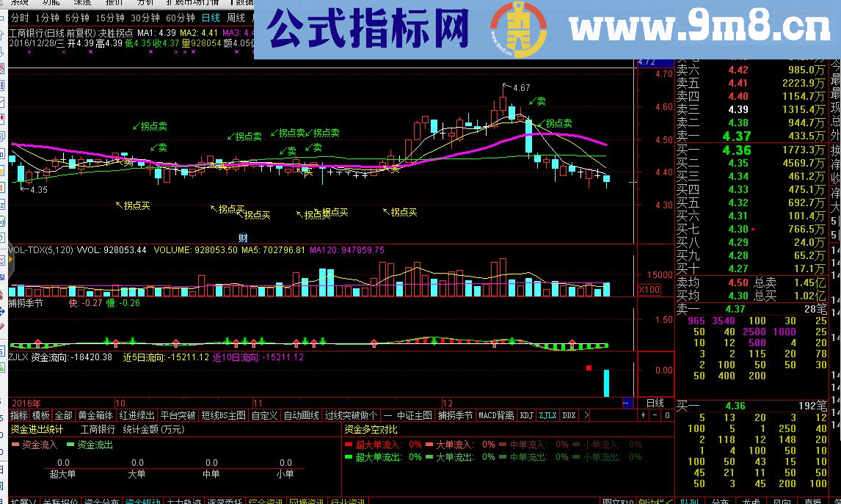This screenshot has width=841, height=504.
Task: Open the 日线 dropdown at bottom right
Action: 655,403
